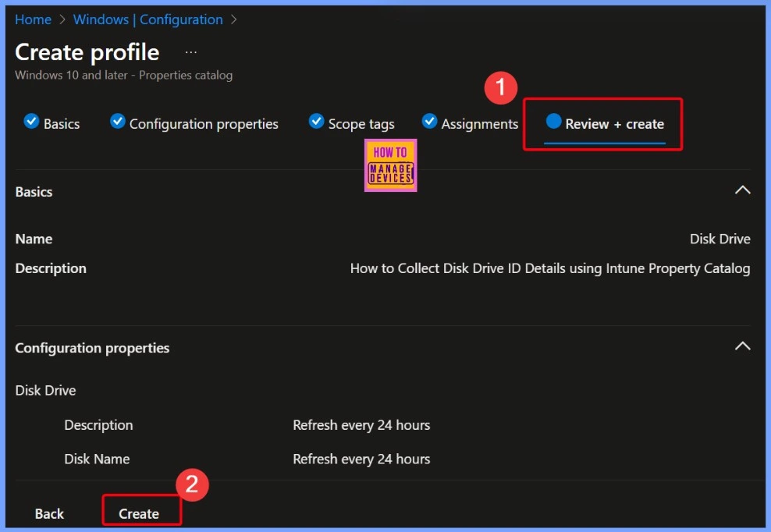Viewport: 771px width, 532px height.
Task: Select the profile description text about Intune
Action: 550,268
